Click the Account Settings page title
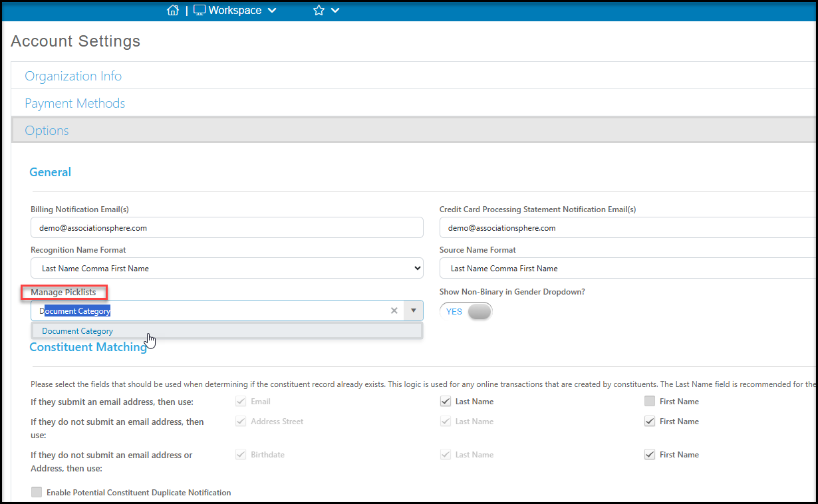 76,41
